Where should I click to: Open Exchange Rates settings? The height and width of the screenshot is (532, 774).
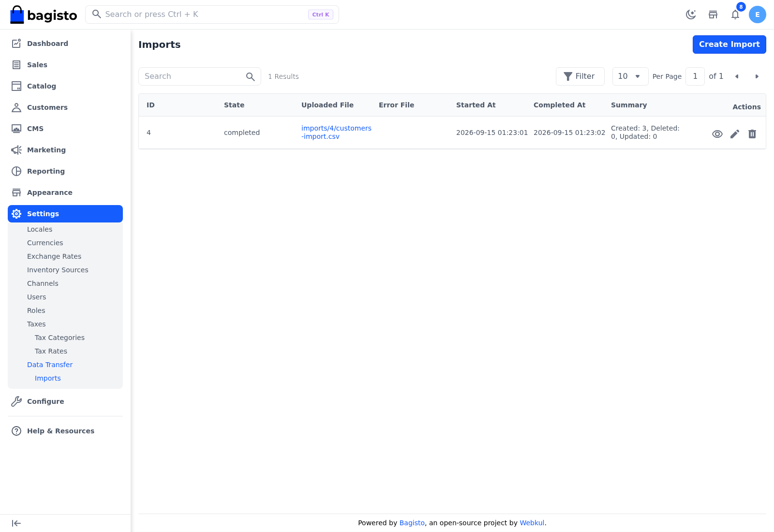(x=54, y=256)
